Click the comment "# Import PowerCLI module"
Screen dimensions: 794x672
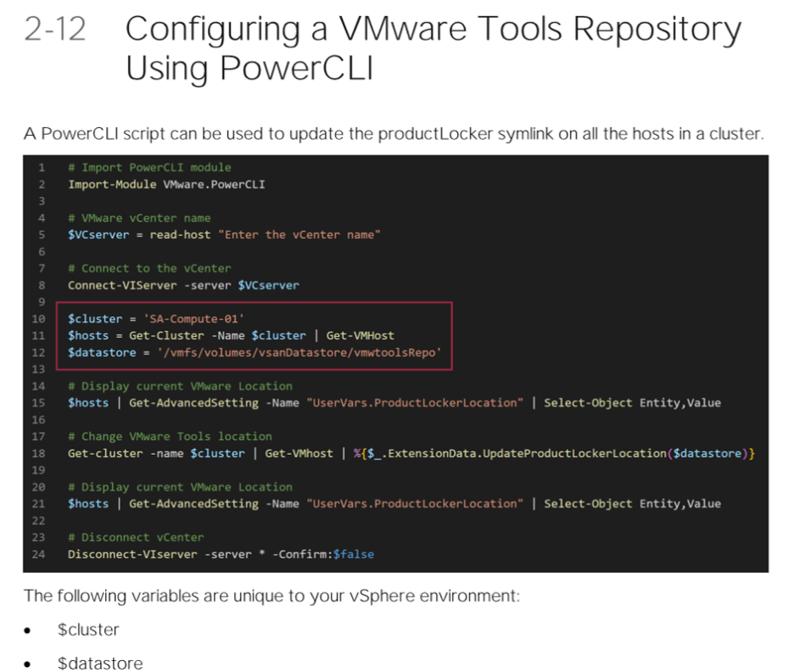(149, 168)
